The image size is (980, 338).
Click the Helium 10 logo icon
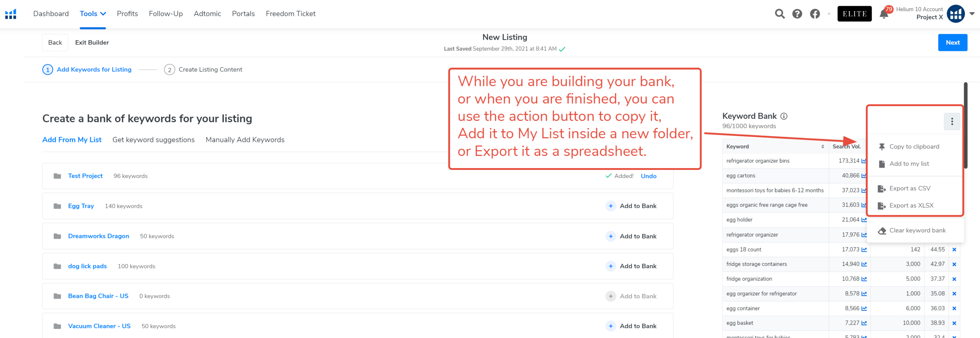click(11, 14)
